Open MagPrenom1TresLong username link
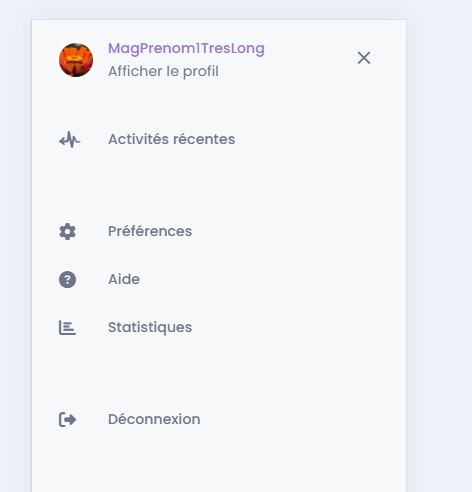472x492 pixels. click(186, 48)
